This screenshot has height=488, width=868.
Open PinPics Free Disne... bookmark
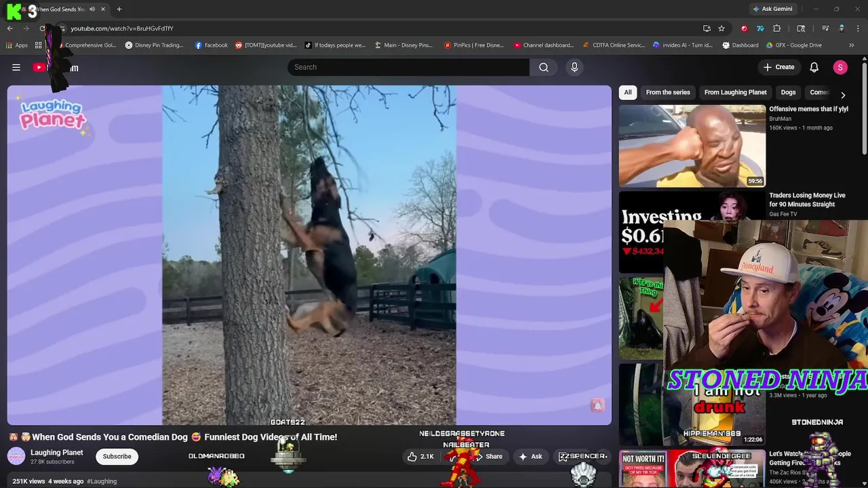coord(473,45)
